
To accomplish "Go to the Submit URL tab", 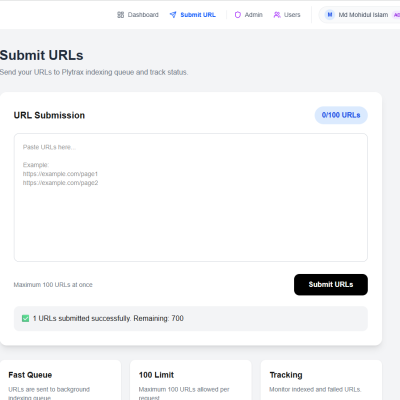I will pos(193,15).
